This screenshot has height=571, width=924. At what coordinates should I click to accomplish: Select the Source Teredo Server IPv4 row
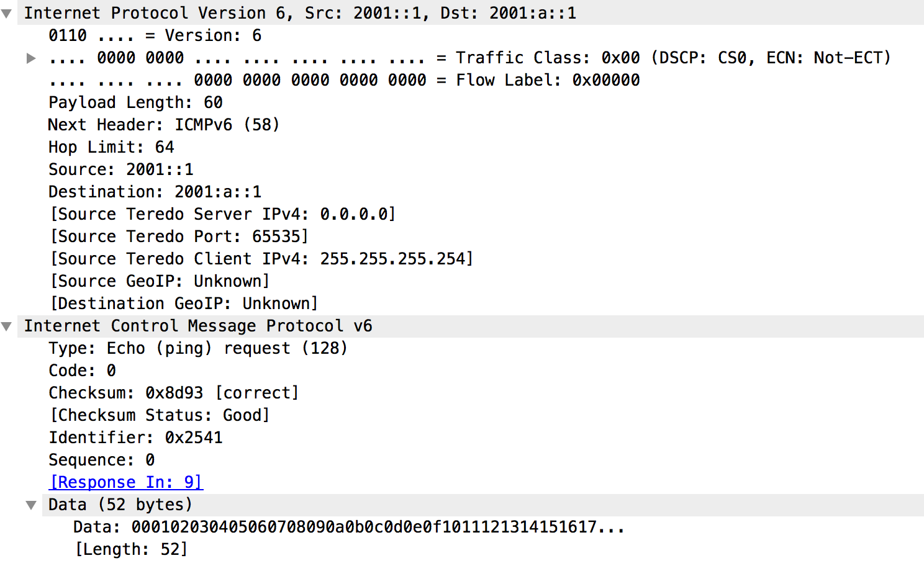coord(222,214)
